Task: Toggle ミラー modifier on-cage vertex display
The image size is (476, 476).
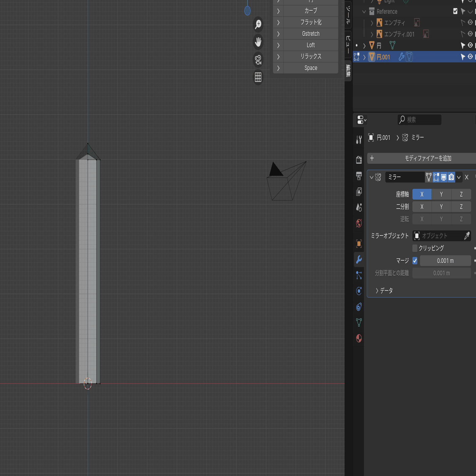Action: (x=429, y=177)
